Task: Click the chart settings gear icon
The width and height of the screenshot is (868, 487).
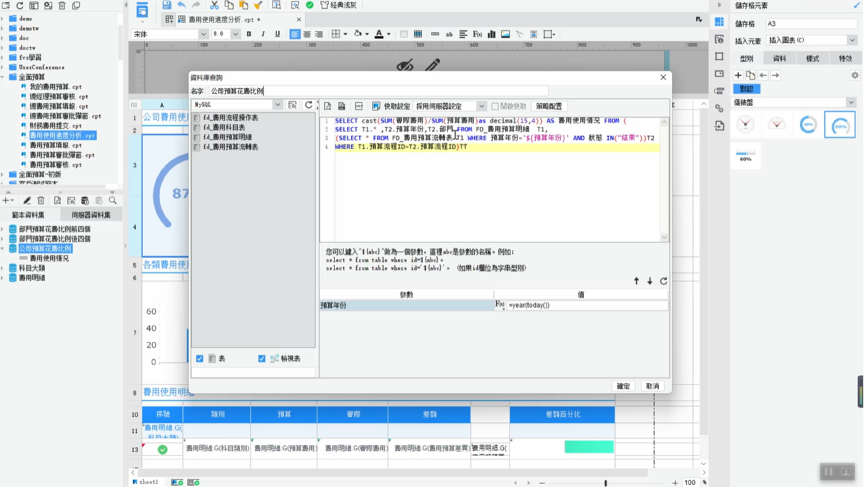Action: (x=855, y=75)
